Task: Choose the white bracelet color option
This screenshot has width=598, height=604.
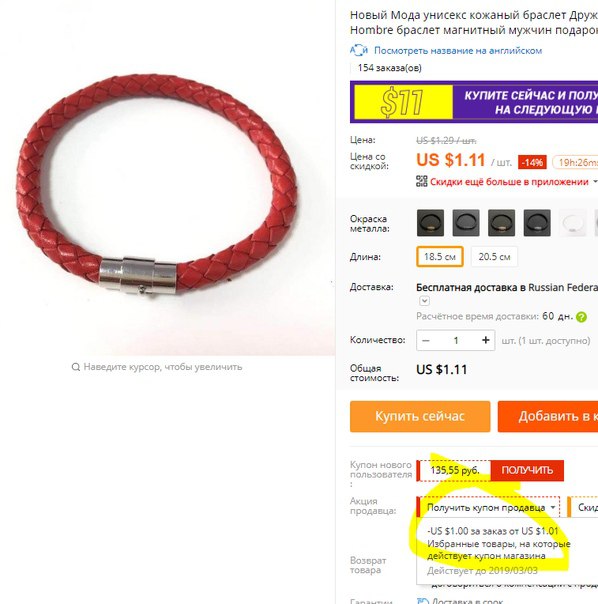Action: click(x=573, y=223)
